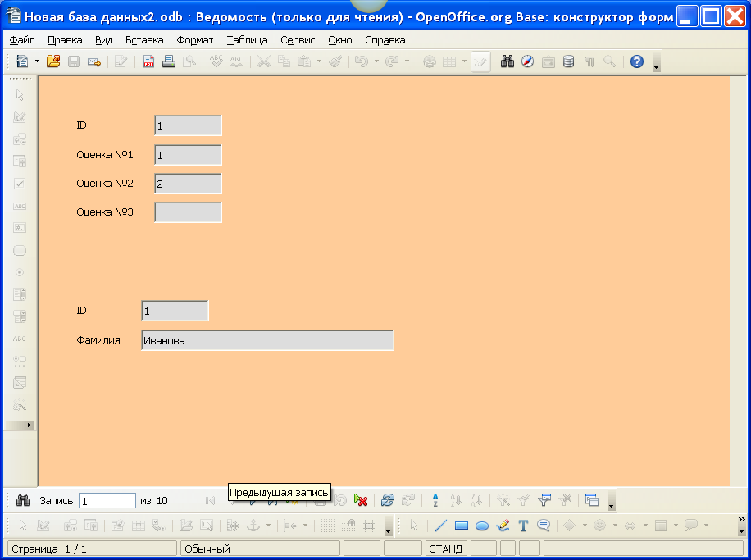
Task: Open the Формат menu
Action: tap(194, 40)
